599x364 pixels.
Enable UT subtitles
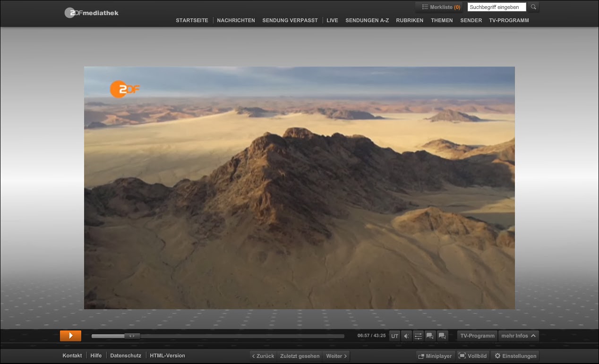(x=394, y=336)
